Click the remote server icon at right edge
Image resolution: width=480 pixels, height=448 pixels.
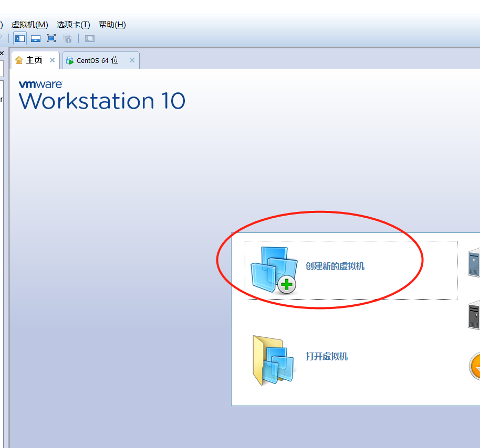474,263
